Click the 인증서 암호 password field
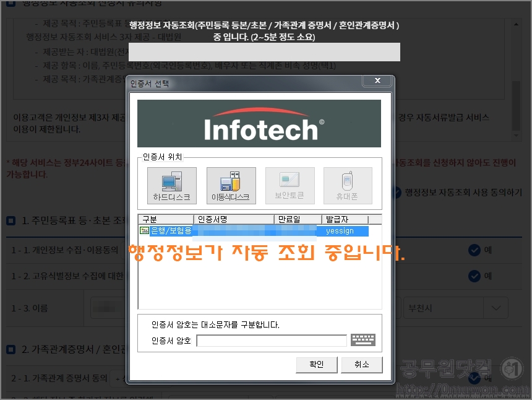 click(x=272, y=340)
